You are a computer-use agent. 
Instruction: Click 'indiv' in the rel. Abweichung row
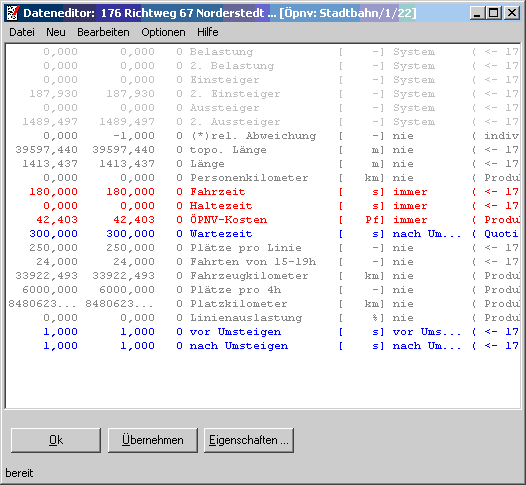point(502,136)
